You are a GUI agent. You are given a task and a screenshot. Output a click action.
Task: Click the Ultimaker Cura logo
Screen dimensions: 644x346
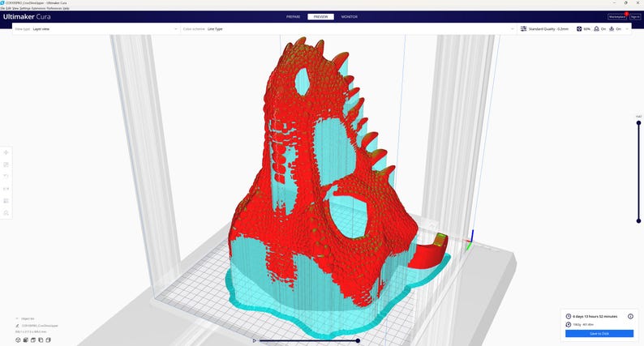(x=27, y=17)
